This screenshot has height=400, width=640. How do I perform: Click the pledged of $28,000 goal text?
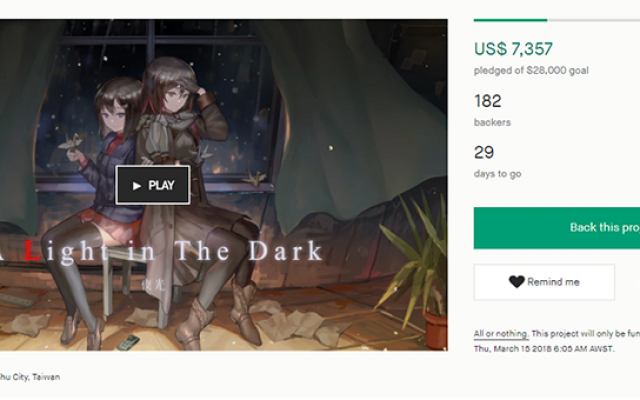tap(531, 71)
